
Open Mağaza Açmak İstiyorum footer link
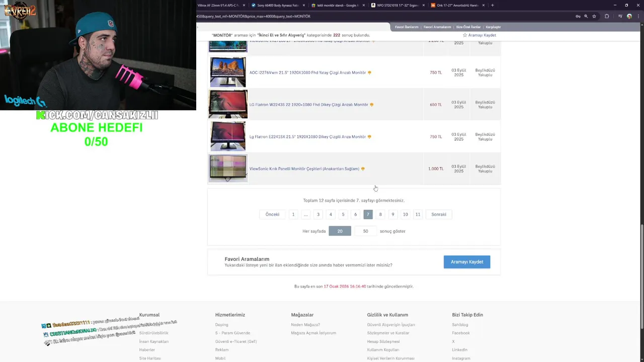point(313,333)
